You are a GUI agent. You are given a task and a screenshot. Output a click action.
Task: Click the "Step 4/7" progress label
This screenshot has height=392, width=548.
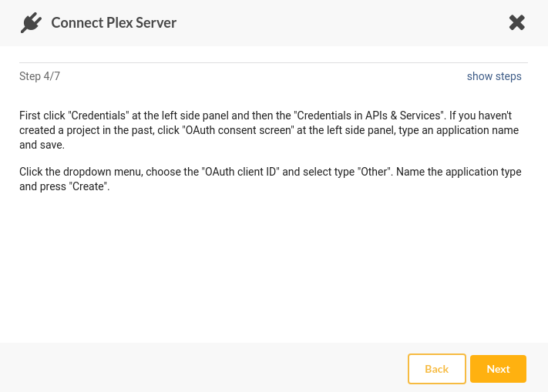tap(39, 76)
